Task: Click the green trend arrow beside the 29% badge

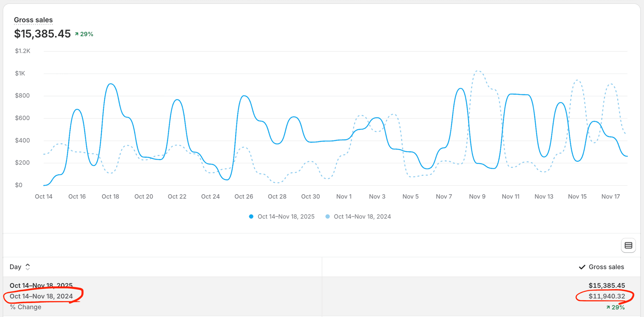Action: 76,34
